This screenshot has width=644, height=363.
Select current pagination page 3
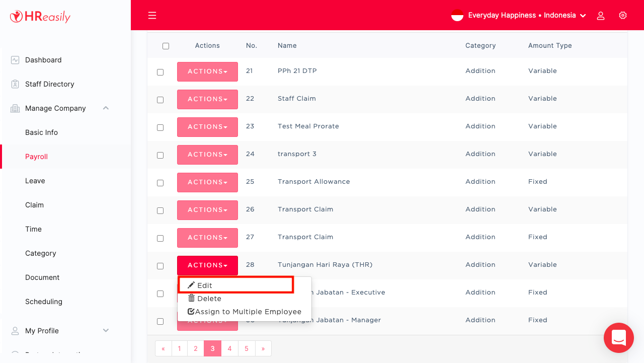212,348
